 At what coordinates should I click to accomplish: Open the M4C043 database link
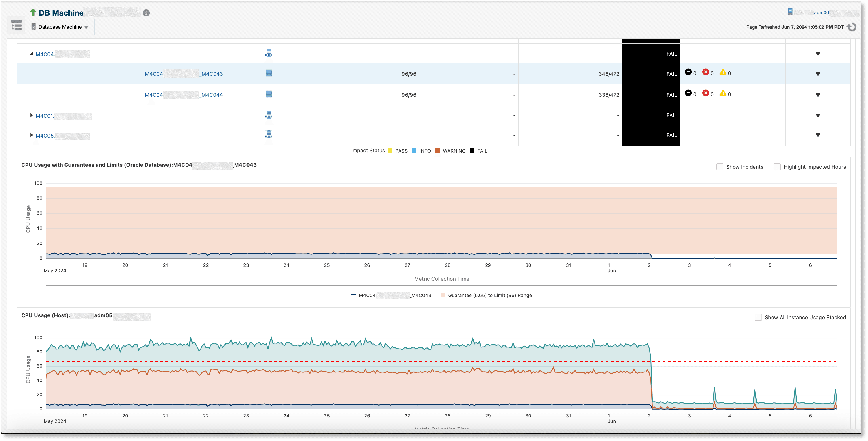184,74
